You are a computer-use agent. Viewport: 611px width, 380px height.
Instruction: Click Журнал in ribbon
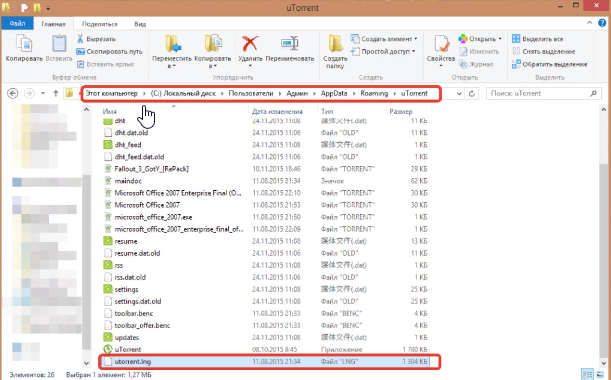[x=476, y=64]
